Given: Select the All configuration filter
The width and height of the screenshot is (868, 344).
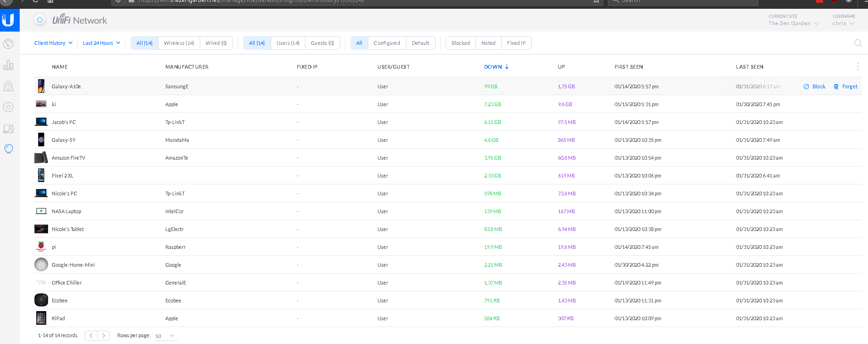Looking at the screenshot, I should point(359,43).
